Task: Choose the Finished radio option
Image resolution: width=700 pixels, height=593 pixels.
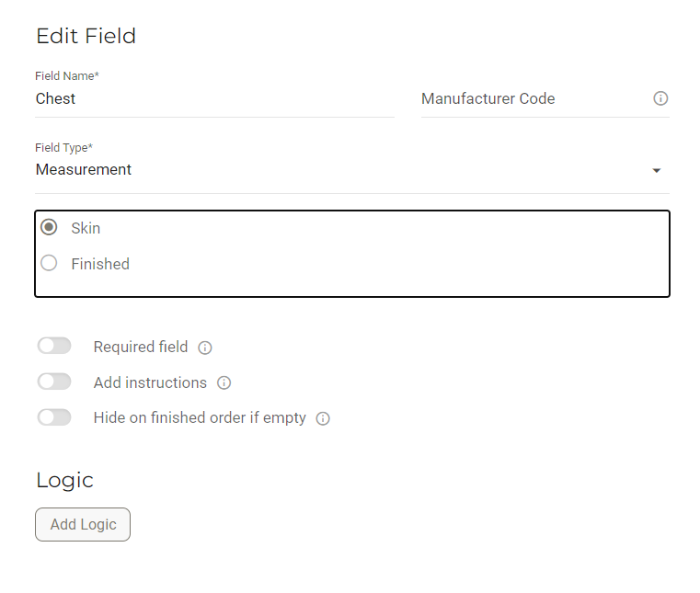Action: point(49,263)
